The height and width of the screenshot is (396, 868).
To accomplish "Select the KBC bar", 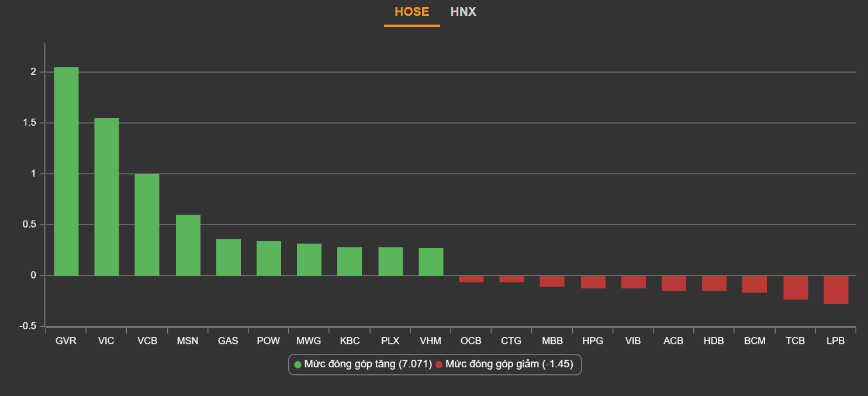I will tap(350, 261).
